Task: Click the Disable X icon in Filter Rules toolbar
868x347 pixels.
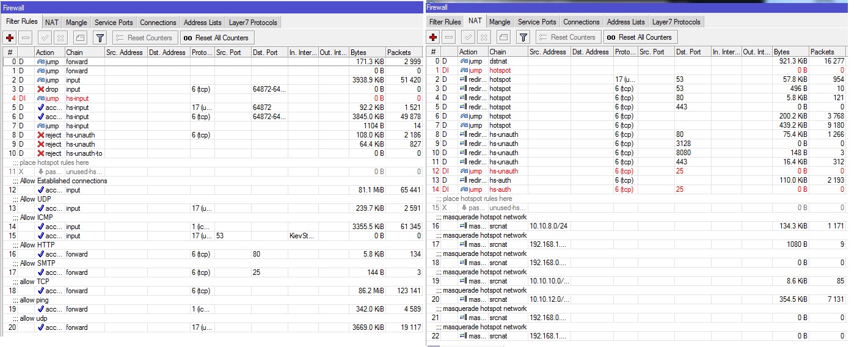Action: (x=60, y=38)
